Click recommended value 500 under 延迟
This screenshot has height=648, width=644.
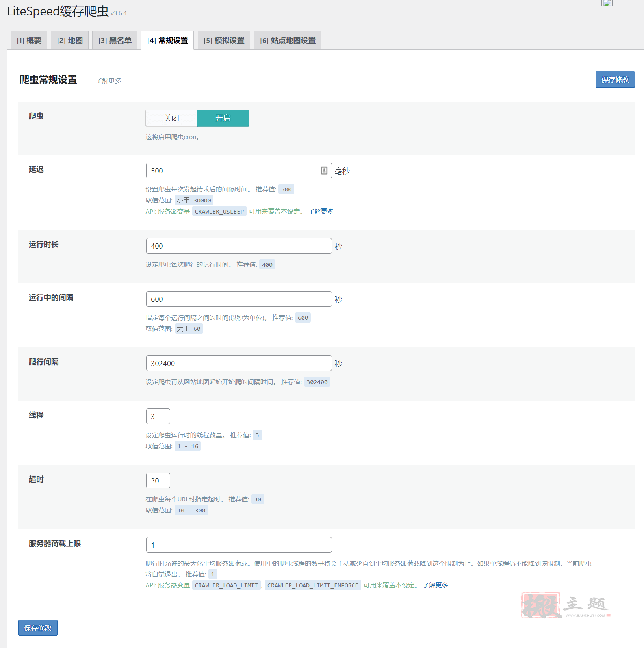[x=286, y=189]
